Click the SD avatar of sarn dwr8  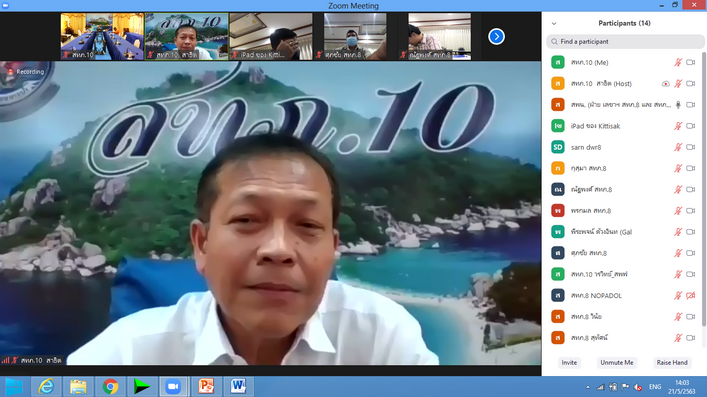(x=558, y=147)
